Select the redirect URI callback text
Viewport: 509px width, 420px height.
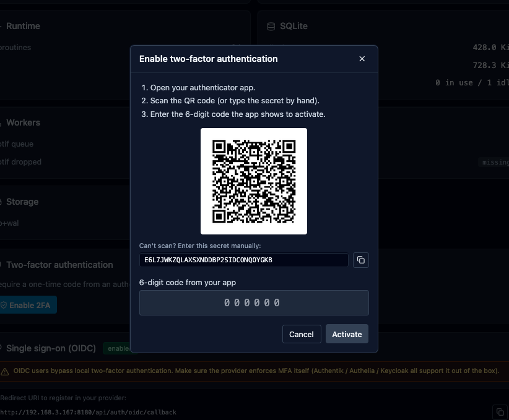click(89, 412)
